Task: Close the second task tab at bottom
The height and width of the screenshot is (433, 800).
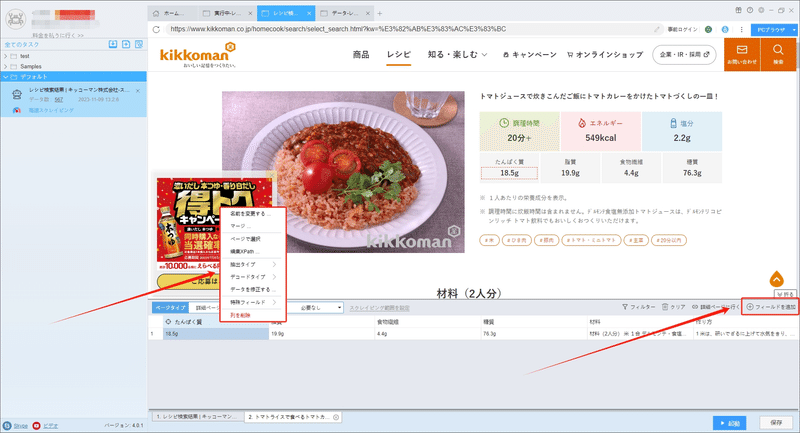Action: (x=336, y=417)
